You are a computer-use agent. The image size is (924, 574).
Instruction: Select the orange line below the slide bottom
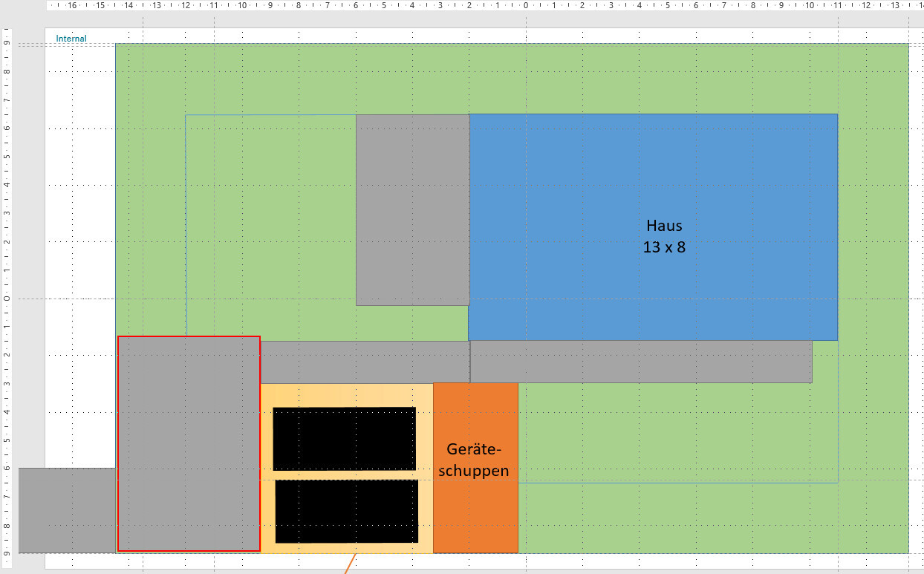(349, 564)
